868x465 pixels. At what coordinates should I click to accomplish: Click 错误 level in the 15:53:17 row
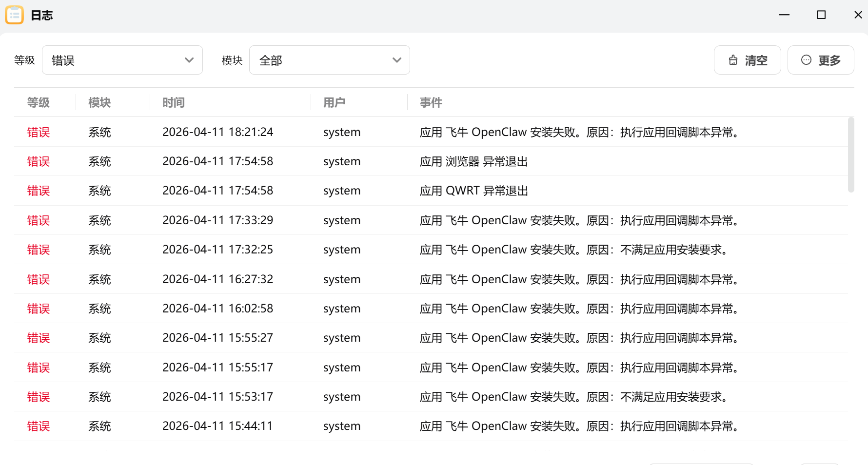click(x=39, y=397)
